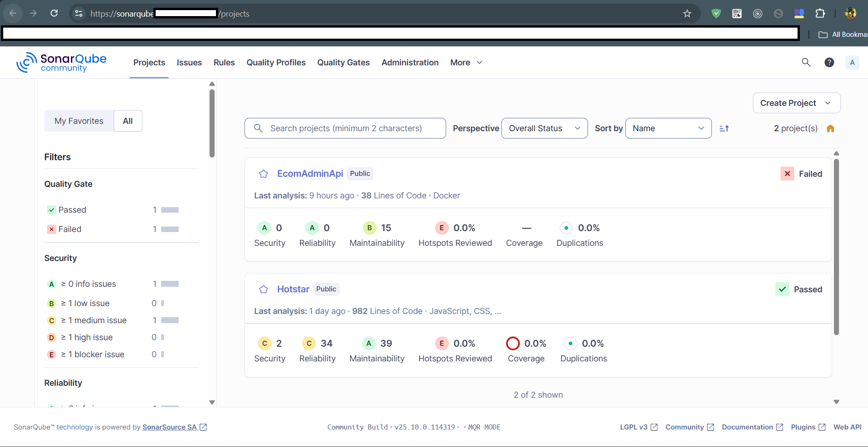The height and width of the screenshot is (447, 868).
Task: Open the Sort by 'Name' dropdown
Action: 668,128
